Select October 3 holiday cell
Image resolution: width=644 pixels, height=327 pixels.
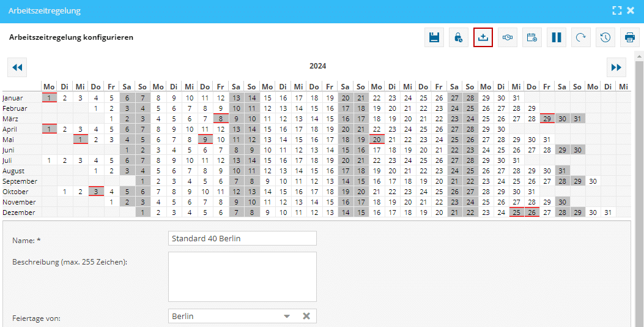tap(95, 192)
